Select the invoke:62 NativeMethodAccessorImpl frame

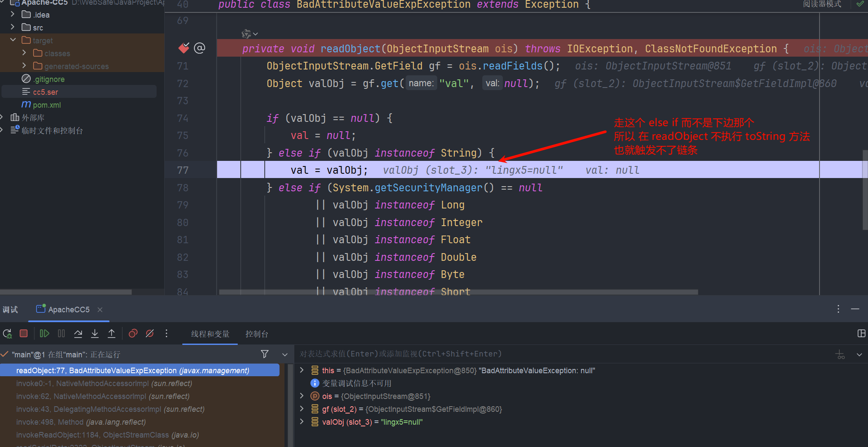pyautogui.click(x=140, y=396)
